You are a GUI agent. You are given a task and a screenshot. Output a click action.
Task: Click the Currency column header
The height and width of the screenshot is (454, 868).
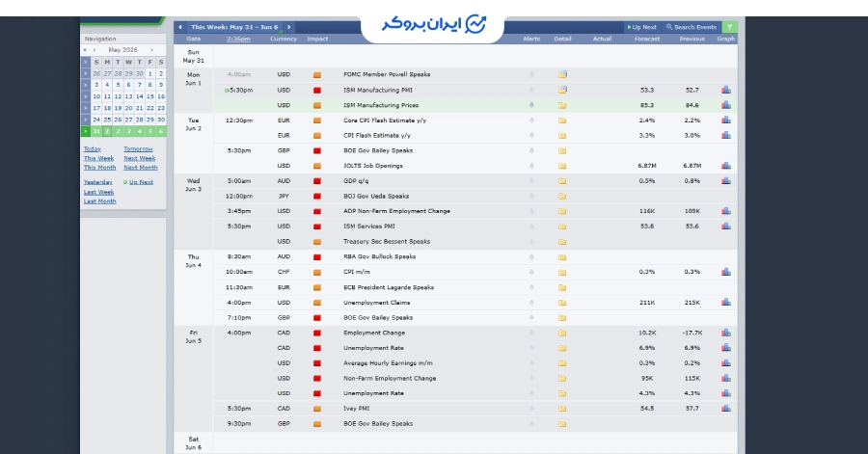[284, 39]
